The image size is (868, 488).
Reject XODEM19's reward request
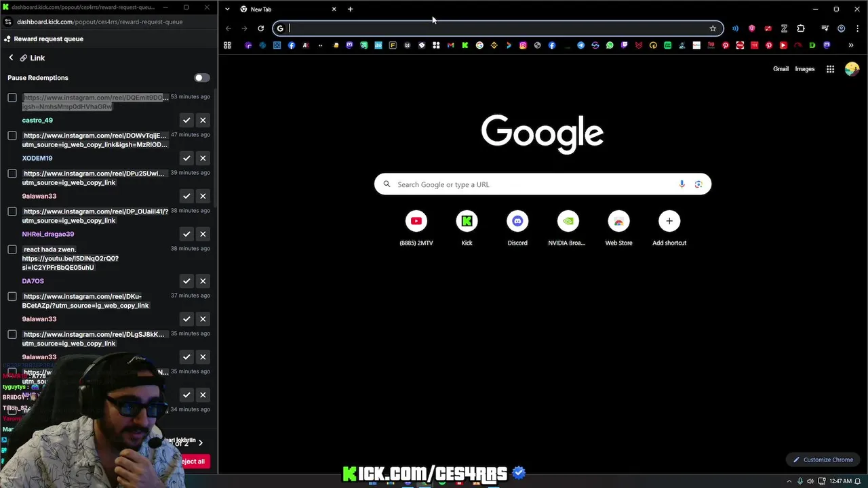click(203, 158)
